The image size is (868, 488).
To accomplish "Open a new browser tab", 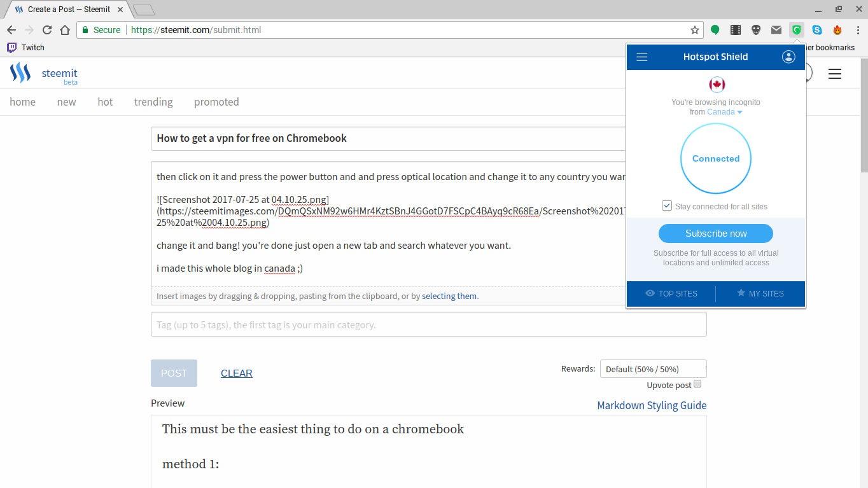I will point(144,10).
